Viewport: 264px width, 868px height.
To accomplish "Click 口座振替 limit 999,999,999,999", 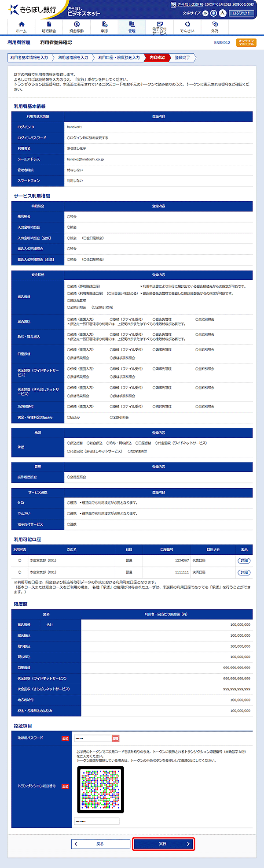I will [237, 668].
